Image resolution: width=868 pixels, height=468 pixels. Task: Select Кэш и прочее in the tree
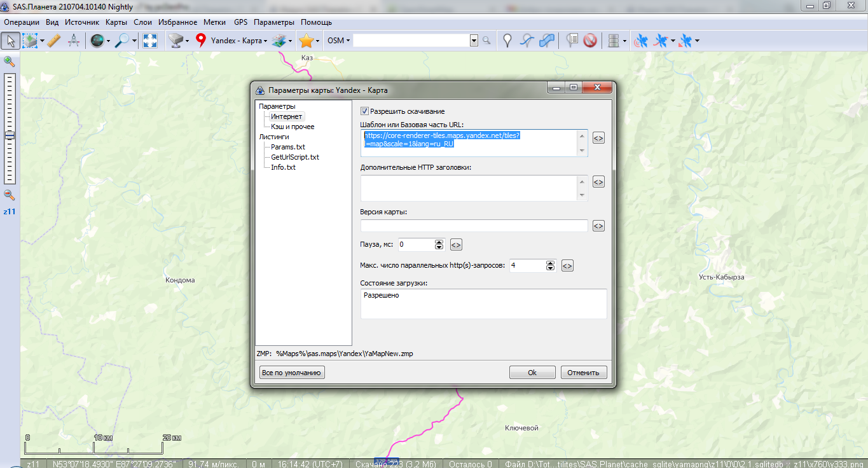293,127
